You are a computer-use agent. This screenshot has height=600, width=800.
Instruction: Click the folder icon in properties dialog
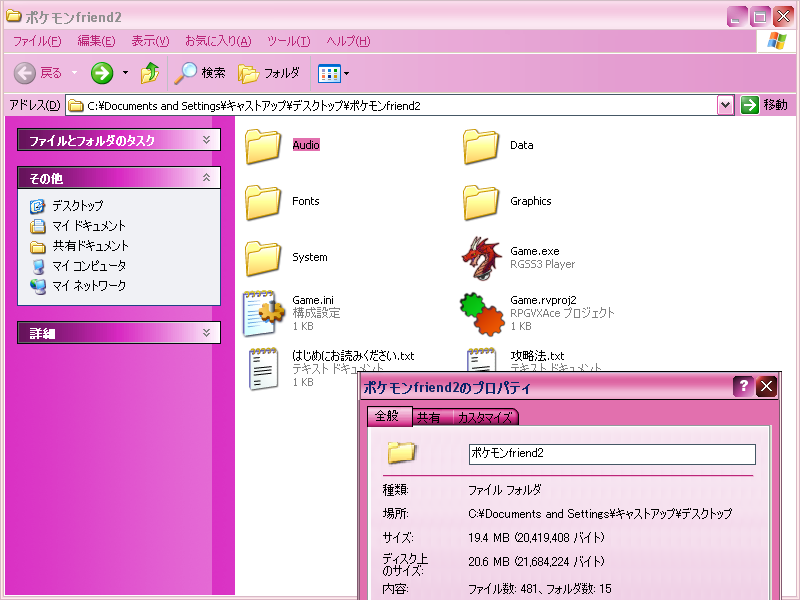401,453
